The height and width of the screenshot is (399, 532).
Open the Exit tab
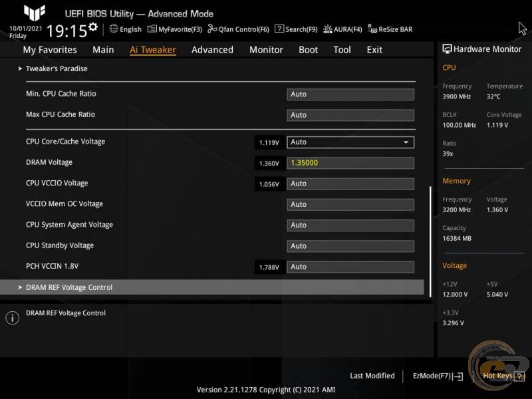[x=374, y=50]
